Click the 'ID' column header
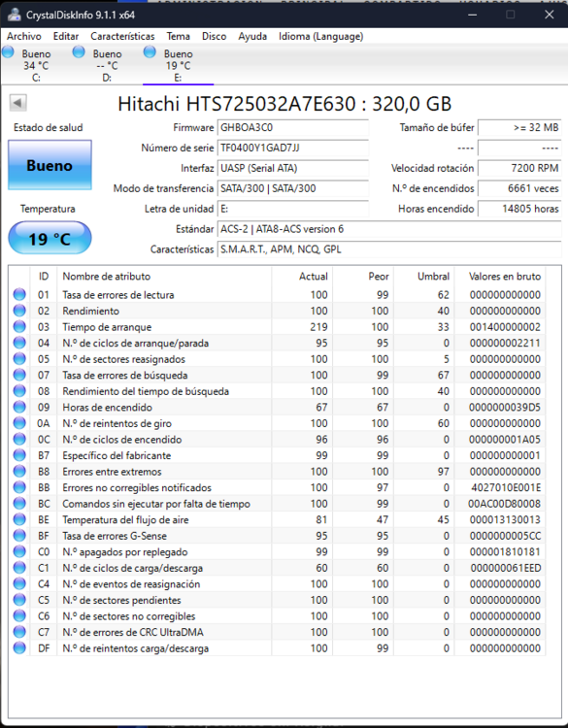The image size is (568, 728). point(44,277)
